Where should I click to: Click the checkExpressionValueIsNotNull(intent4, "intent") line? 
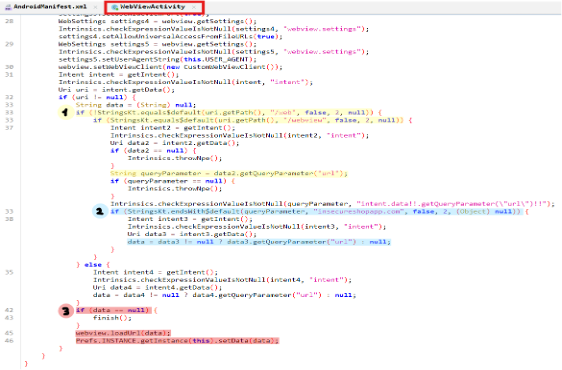(x=222, y=280)
